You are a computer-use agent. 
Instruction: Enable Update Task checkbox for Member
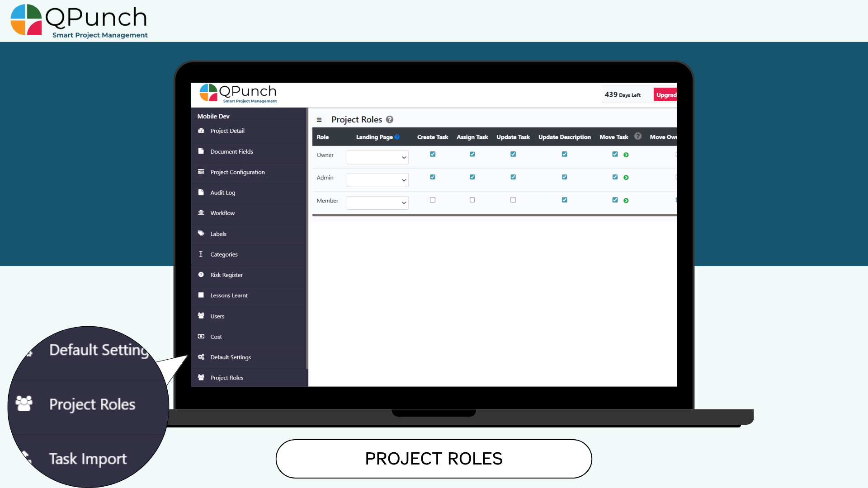(x=513, y=200)
